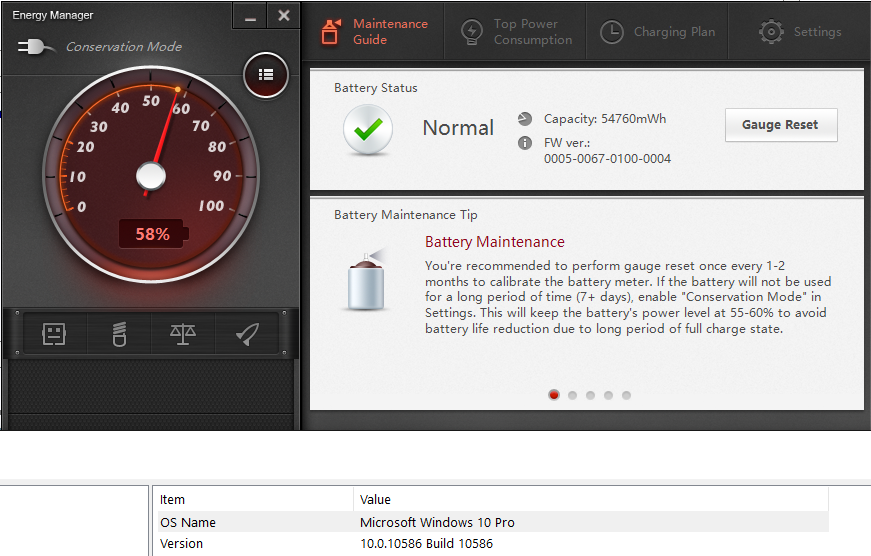871x556 pixels.
Task: Click the green checkmark battery status icon
Action: click(368, 129)
